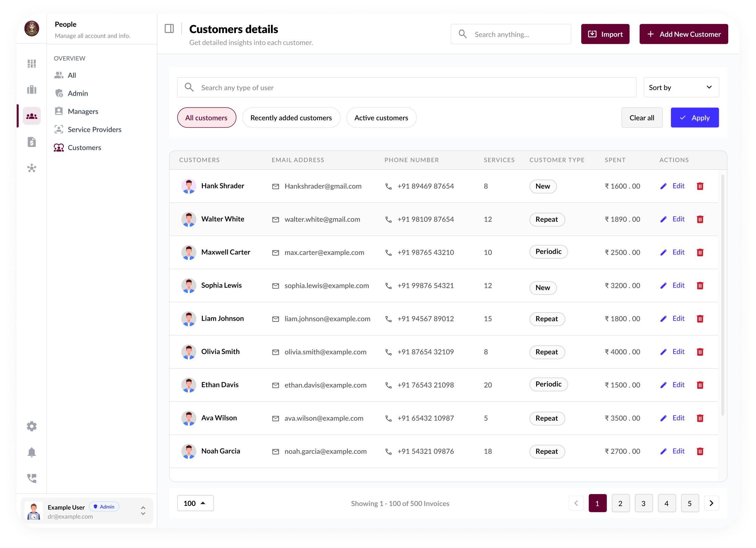Click the Apply button
The image size is (756, 548).
coord(695,118)
